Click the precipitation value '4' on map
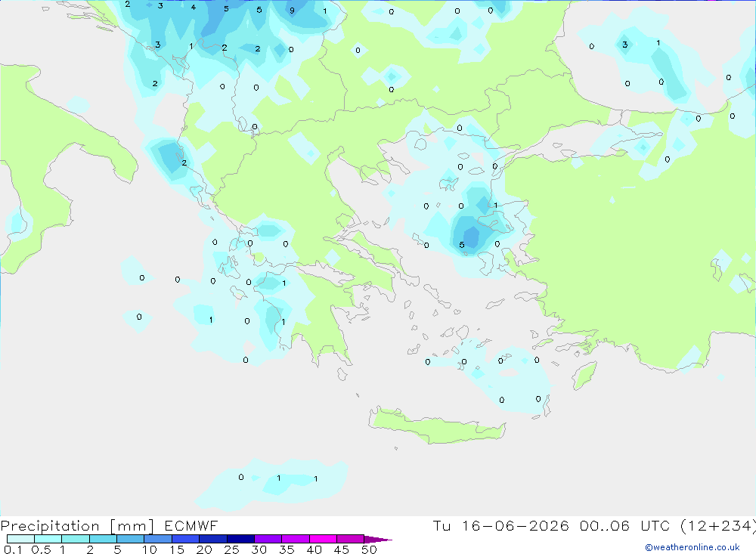This screenshot has width=756, height=554. point(194,8)
